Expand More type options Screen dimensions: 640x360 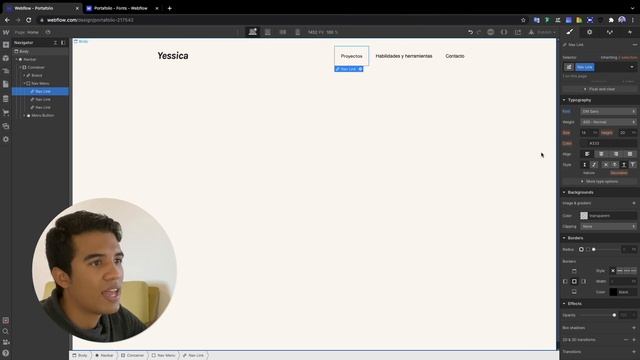coord(599,181)
